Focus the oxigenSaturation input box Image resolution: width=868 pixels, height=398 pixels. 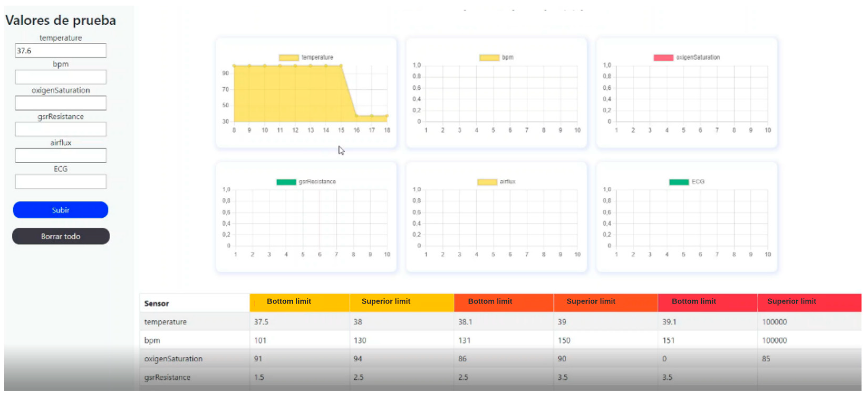tap(61, 103)
